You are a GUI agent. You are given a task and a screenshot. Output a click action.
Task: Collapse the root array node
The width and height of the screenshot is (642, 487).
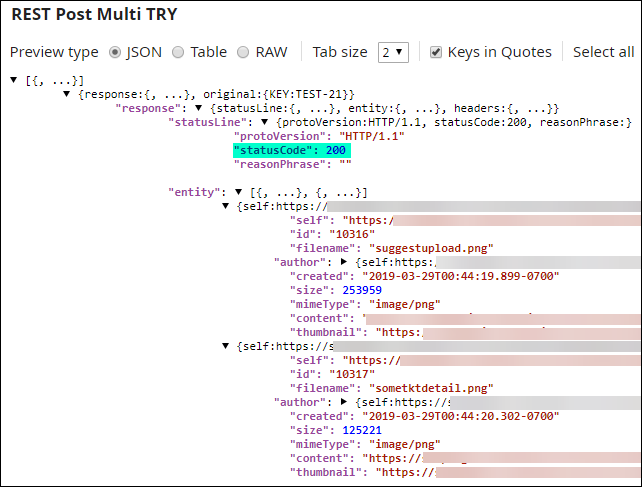coord(14,80)
